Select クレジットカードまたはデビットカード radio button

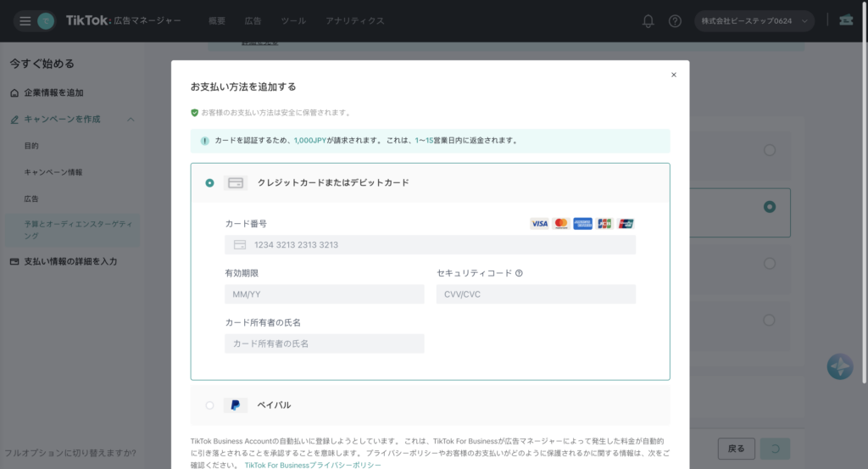(x=209, y=182)
